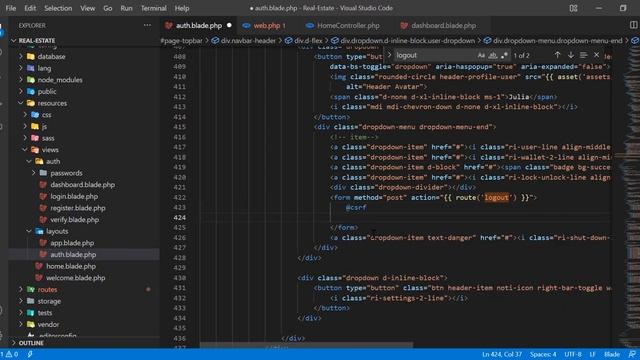
Task: Click Spaces: 4 indentation in status bar
Action: point(543,354)
